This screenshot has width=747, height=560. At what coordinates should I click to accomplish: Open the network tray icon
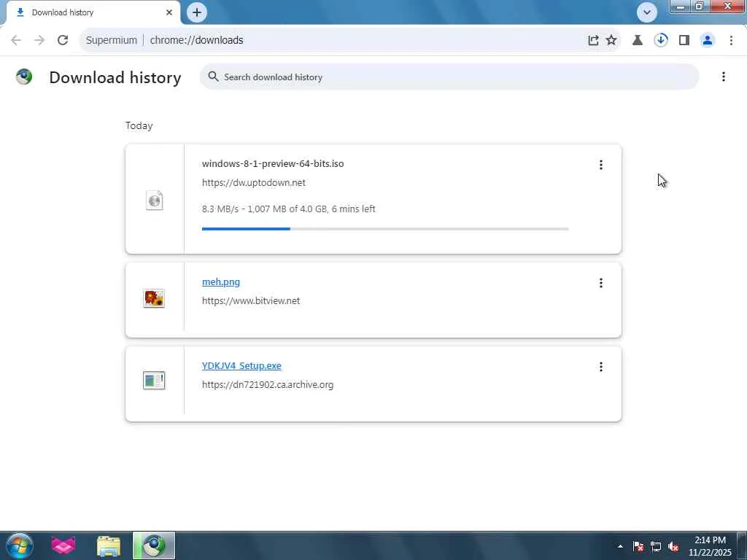point(656,546)
